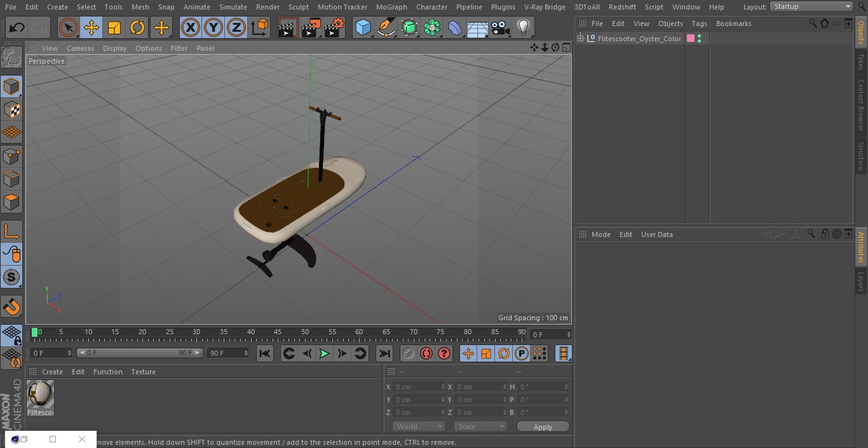868x448 pixels.
Task: Open the attribute manager Mode menu
Action: (600, 234)
